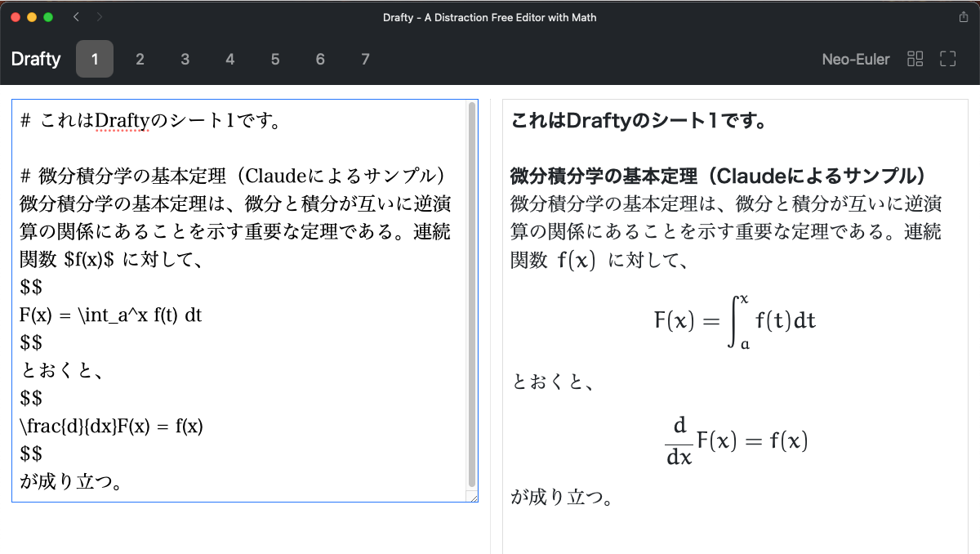Switch to sheet 2 tab
The height and width of the screenshot is (554, 980).
click(x=140, y=59)
